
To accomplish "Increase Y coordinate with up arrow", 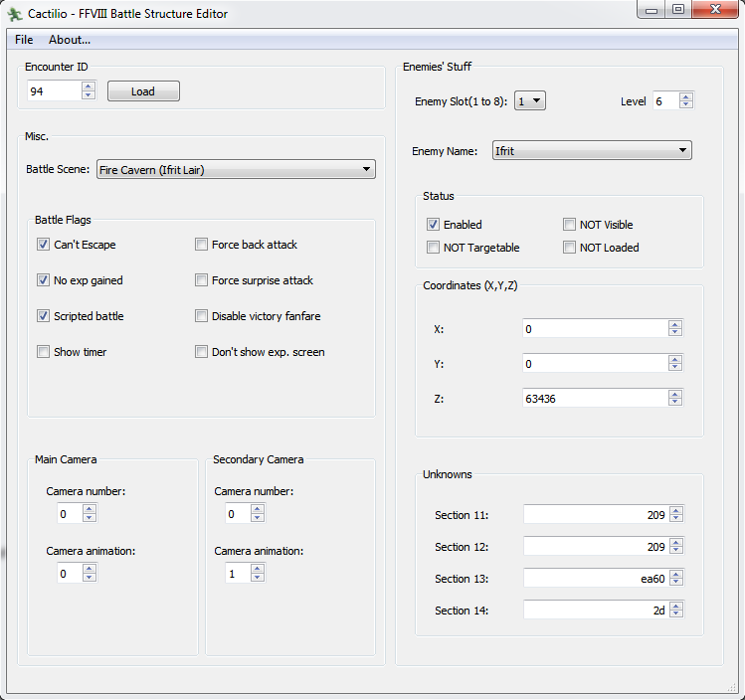I will [x=675, y=359].
